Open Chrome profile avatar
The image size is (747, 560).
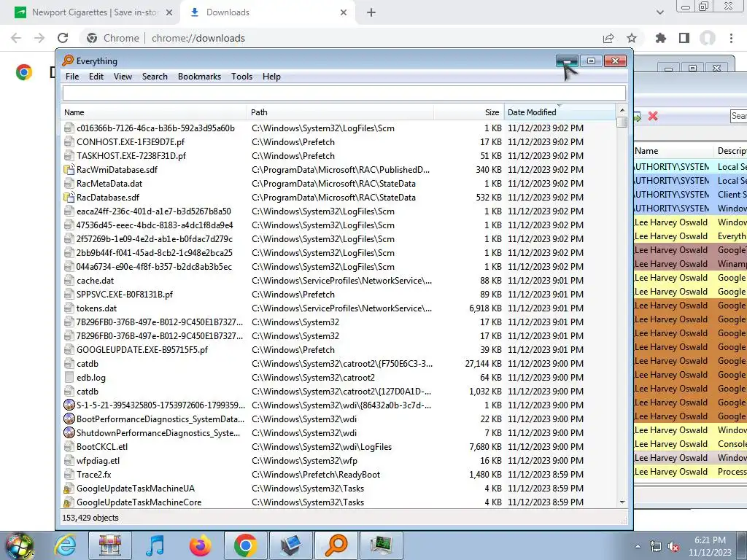coord(708,38)
